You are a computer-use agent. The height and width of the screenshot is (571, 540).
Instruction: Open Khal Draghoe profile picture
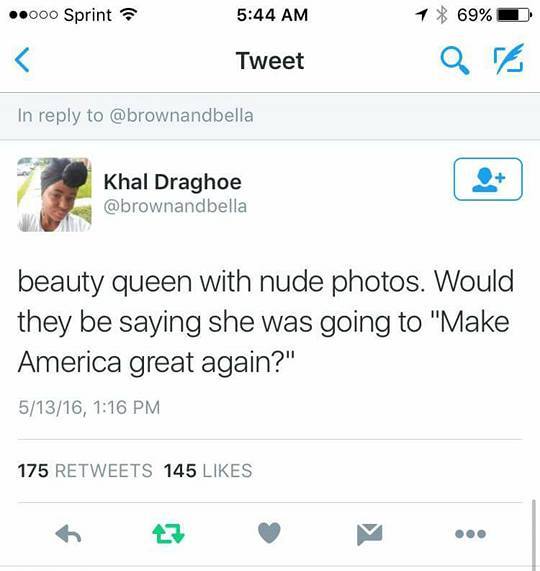click(x=54, y=194)
